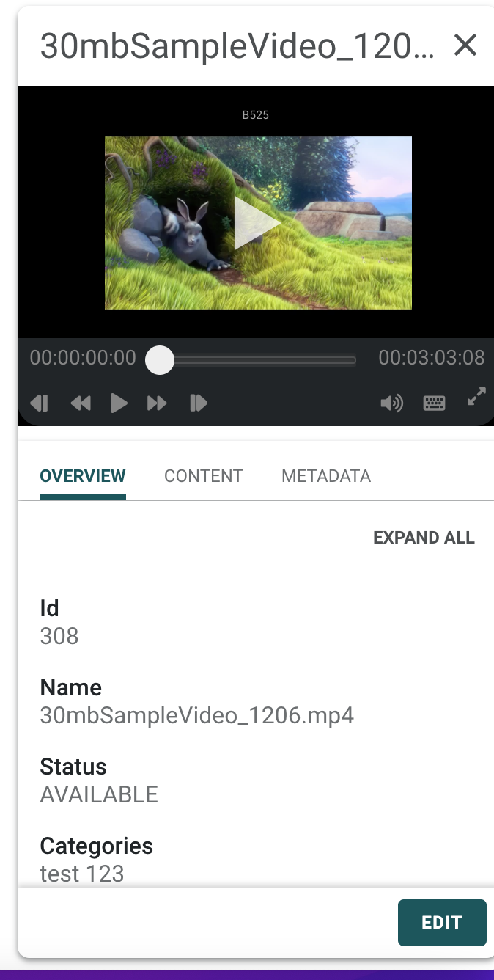Viewport: 494px width, 980px height.
Task: Click the playback slider handle
Action: pos(160,360)
